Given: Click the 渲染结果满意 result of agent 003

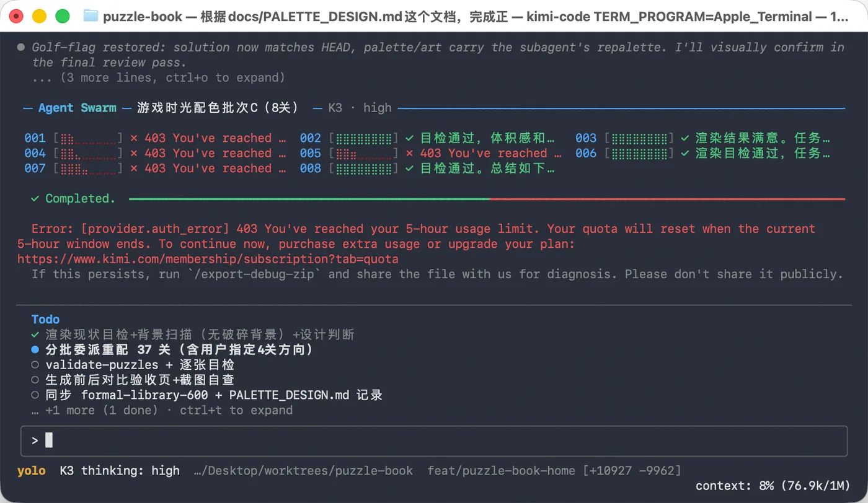Looking at the screenshot, I should click(x=763, y=138).
